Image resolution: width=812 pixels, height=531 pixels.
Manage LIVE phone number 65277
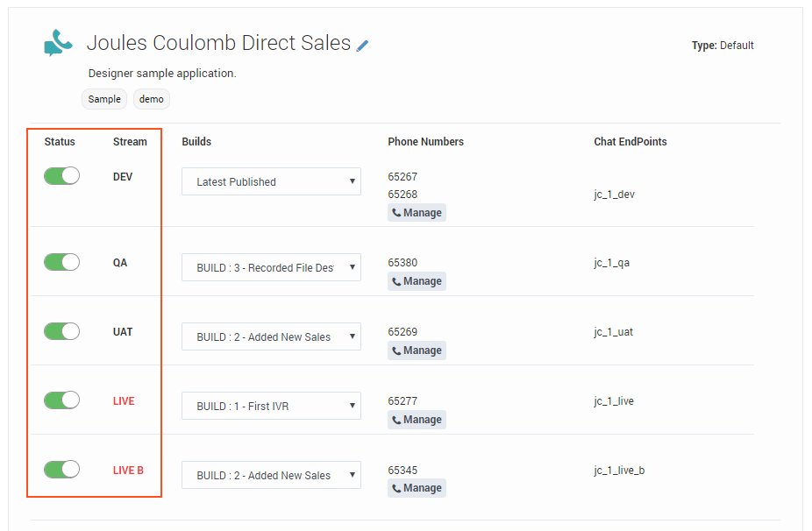coord(417,419)
